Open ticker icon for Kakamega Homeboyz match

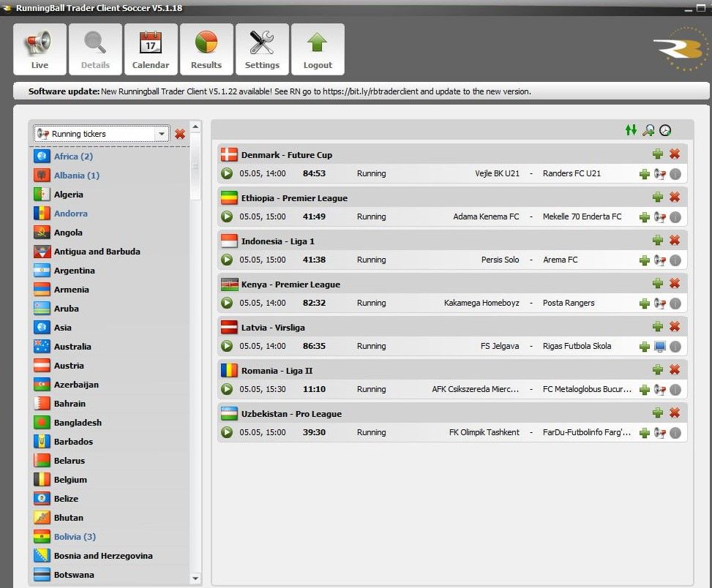point(660,303)
